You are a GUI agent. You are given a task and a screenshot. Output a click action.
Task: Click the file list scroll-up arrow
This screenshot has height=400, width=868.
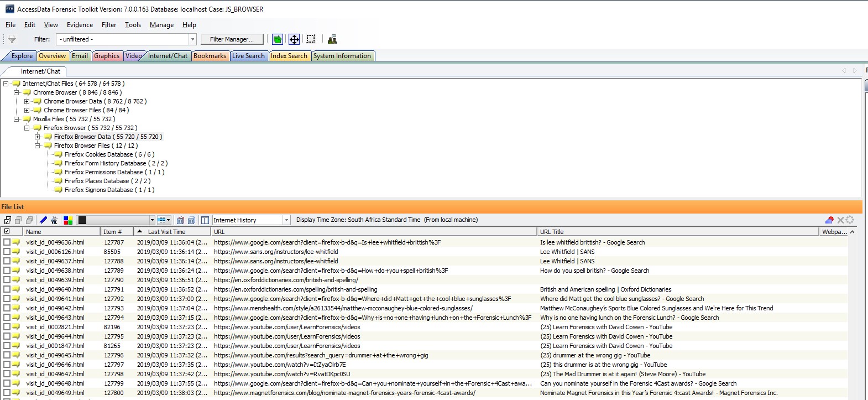[x=852, y=232]
